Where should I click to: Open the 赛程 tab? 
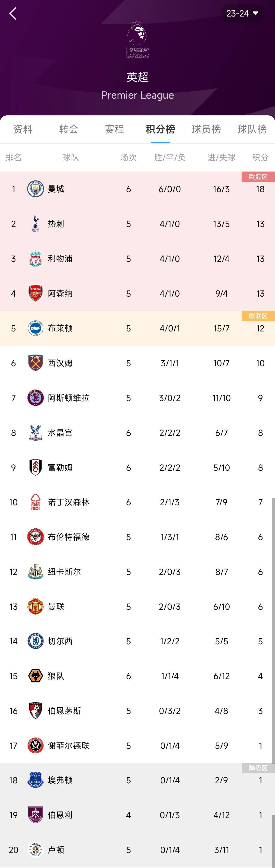coord(115,129)
